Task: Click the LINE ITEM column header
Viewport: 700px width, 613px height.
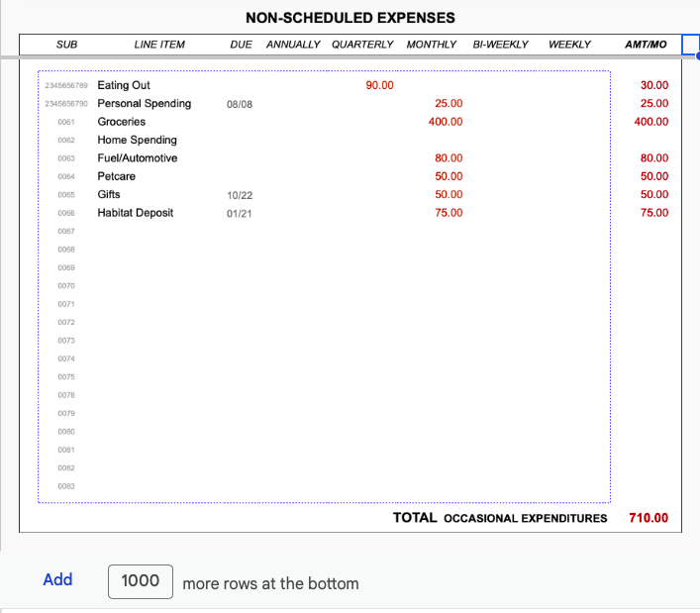Action: click(159, 45)
